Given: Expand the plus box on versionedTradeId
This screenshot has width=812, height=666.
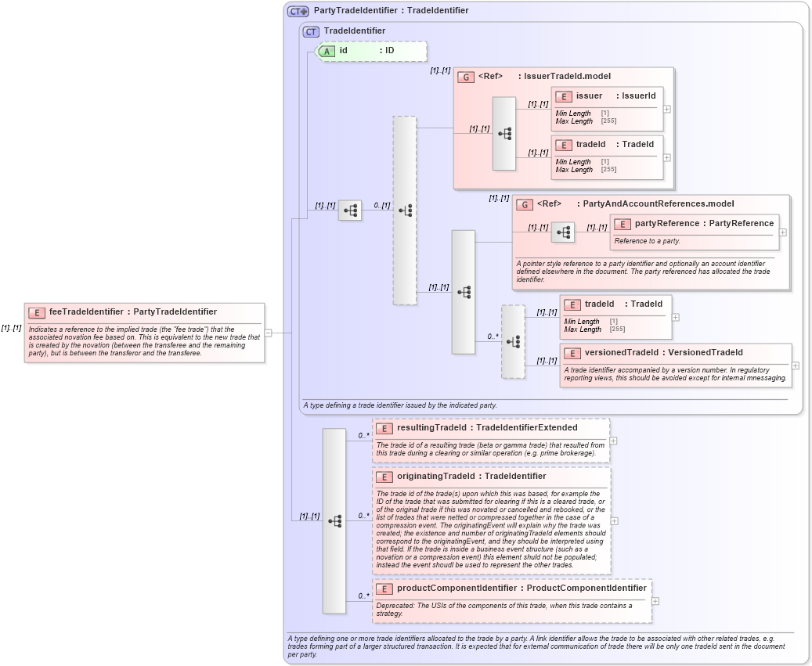Looking at the screenshot, I should (794, 365).
